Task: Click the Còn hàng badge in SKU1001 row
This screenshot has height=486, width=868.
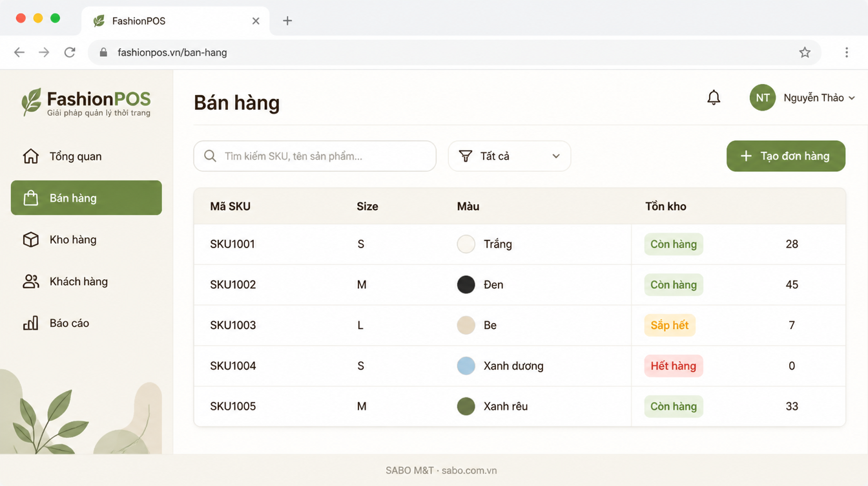Action: point(674,244)
